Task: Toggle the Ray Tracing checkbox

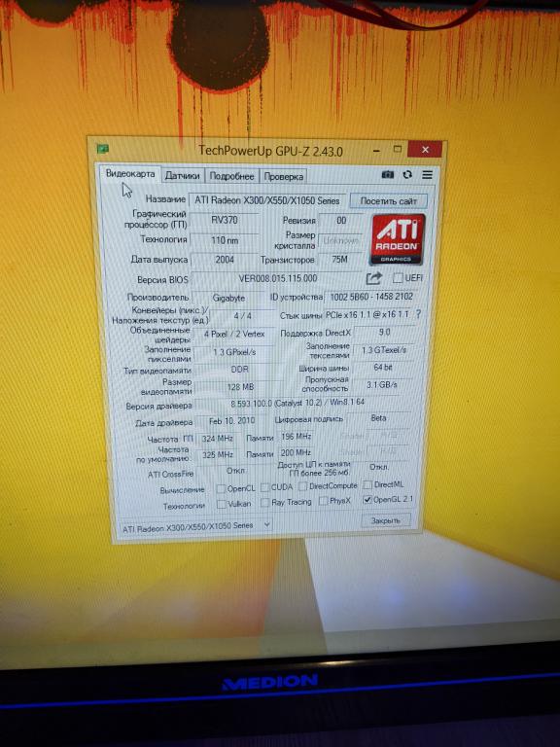Action: (265, 503)
